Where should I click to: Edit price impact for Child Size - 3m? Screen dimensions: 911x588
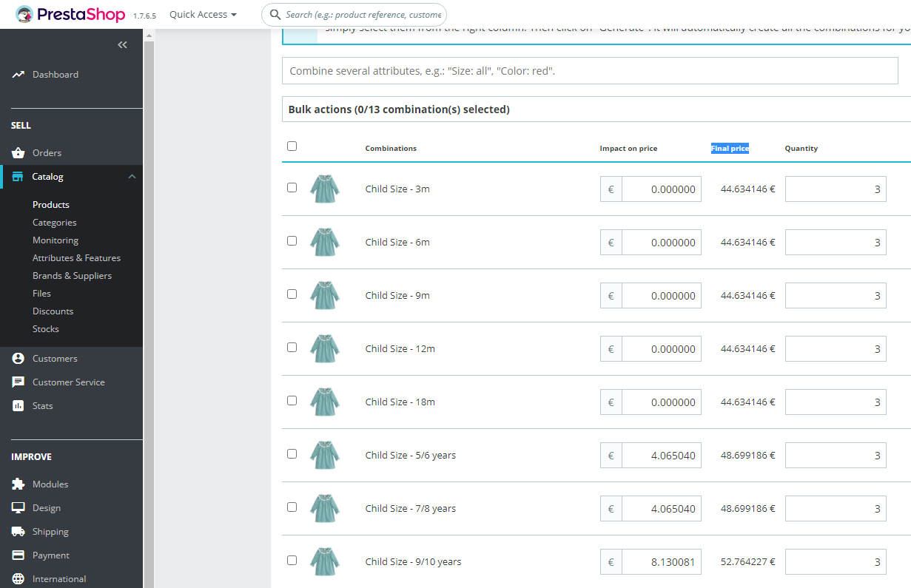(662, 189)
